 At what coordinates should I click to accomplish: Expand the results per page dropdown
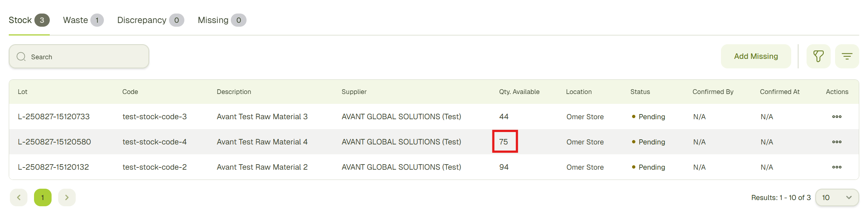click(x=837, y=197)
